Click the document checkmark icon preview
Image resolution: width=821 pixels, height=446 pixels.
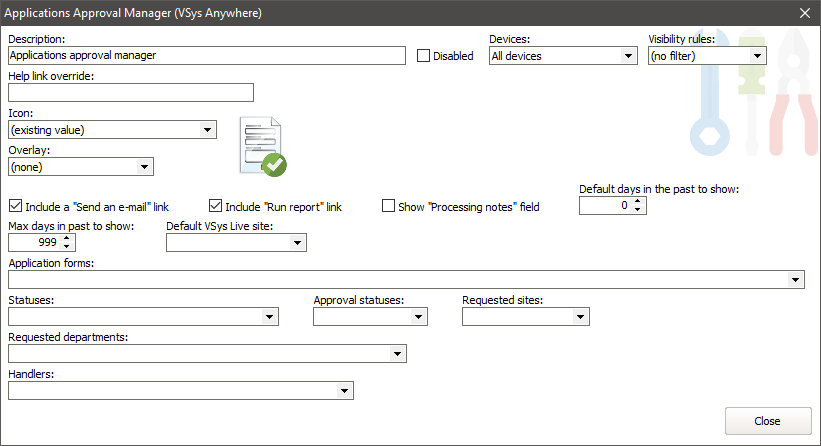point(259,147)
